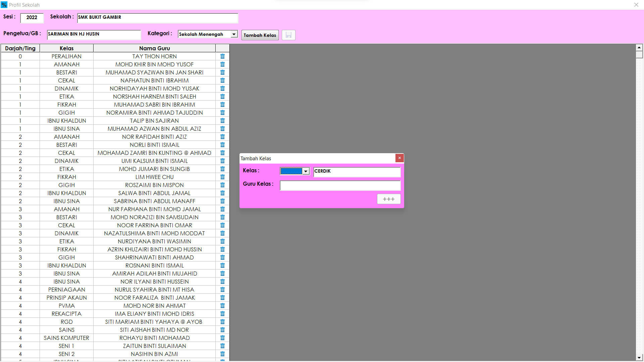Close the Tambah Kelas dialog
Screen dimensions: 644x362
point(399,158)
